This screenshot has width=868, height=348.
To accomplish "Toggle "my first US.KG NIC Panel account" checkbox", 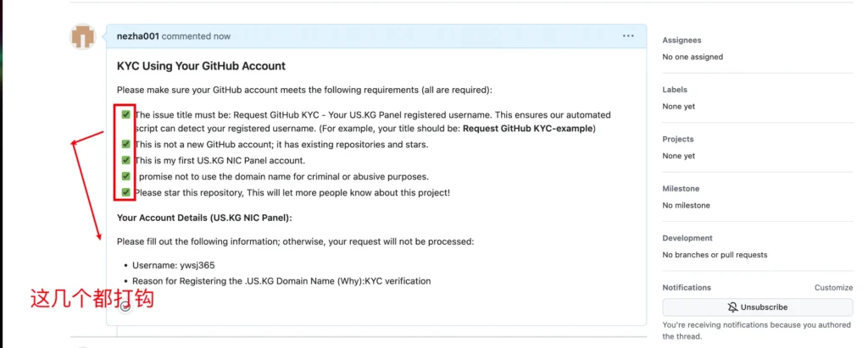I will pyautogui.click(x=125, y=160).
